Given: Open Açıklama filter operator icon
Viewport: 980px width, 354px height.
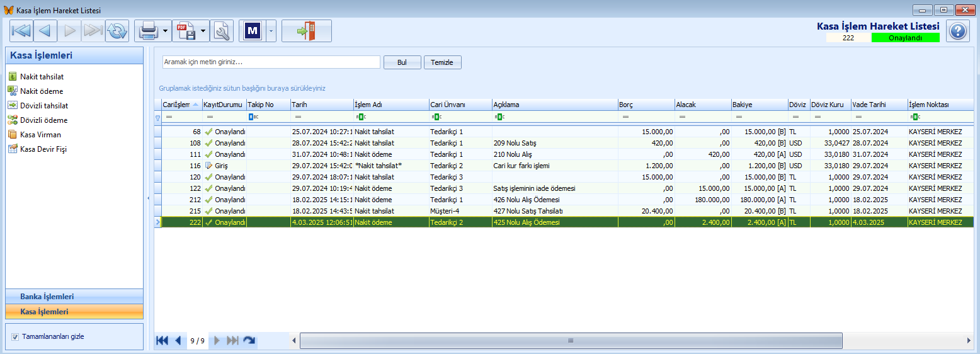Looking at the screenshot, I should coord(499,117).
